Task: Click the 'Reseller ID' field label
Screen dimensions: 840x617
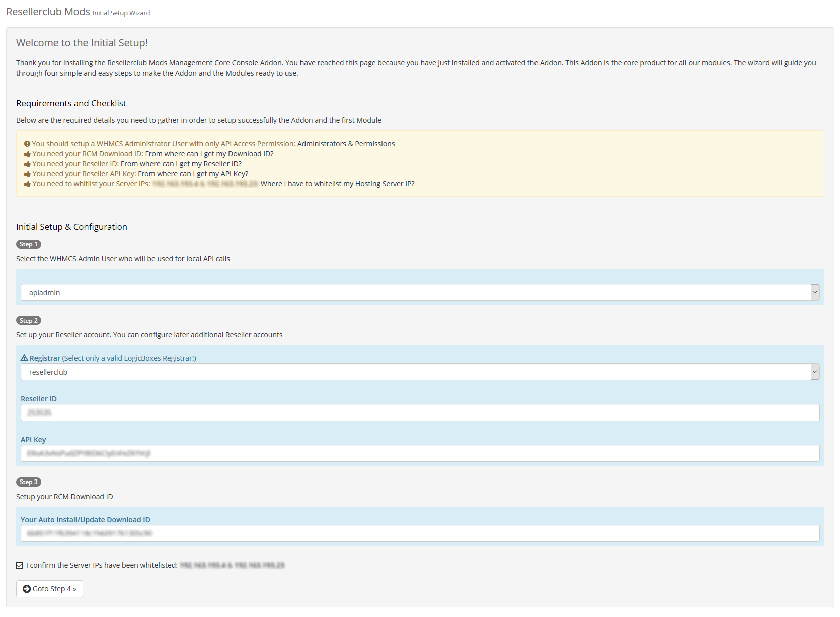Action: click(39, 399)
